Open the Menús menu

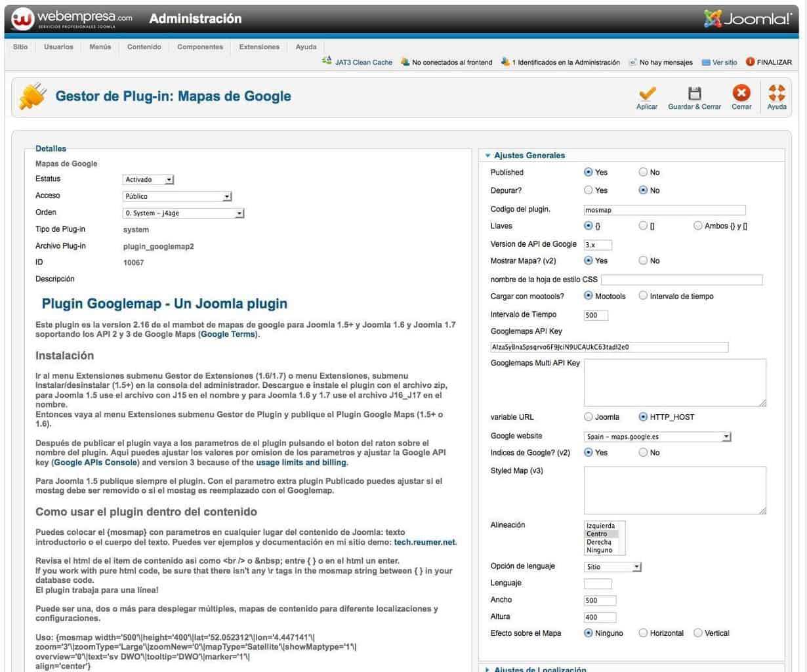tap(100, 47)
